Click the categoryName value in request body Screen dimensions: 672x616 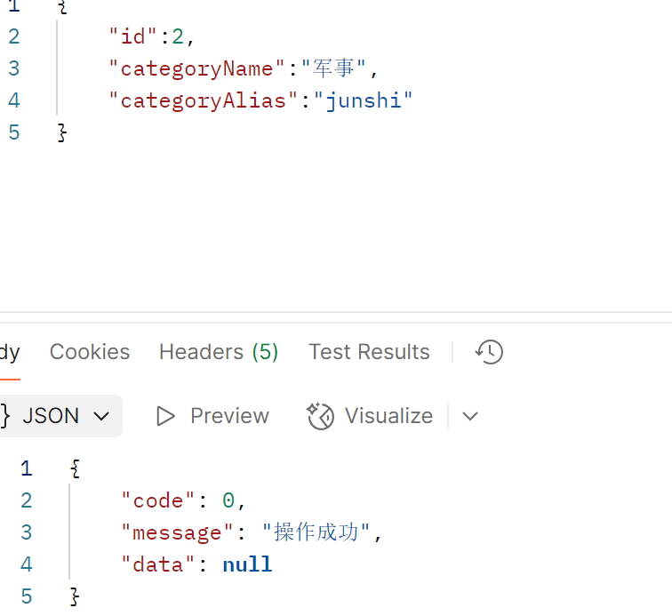[x=334, y=68]
